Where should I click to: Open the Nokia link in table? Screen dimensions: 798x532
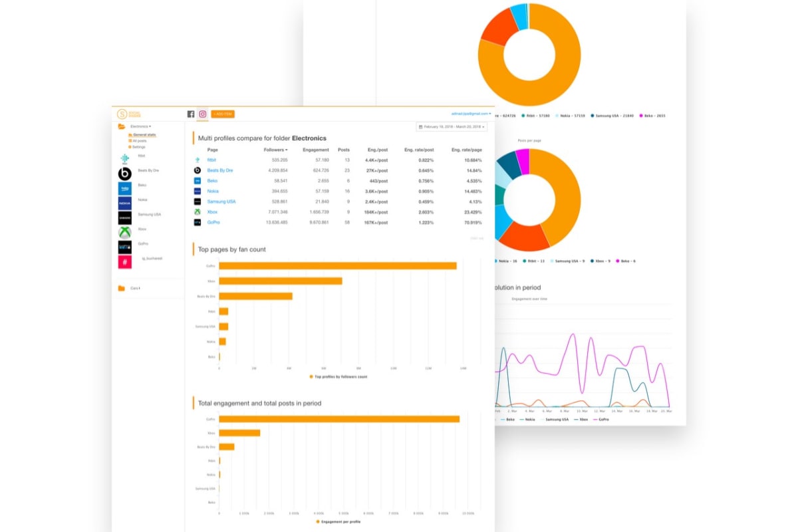[213, 191]
